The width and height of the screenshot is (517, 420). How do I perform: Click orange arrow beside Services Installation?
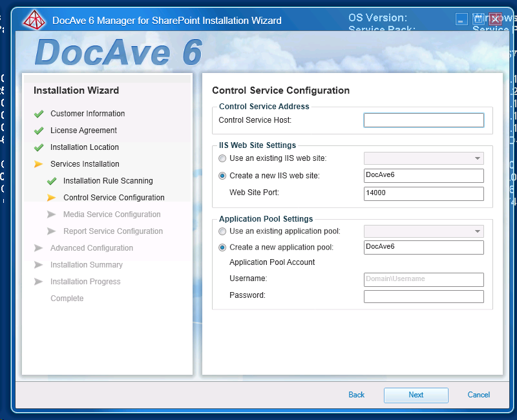(39, 164)
